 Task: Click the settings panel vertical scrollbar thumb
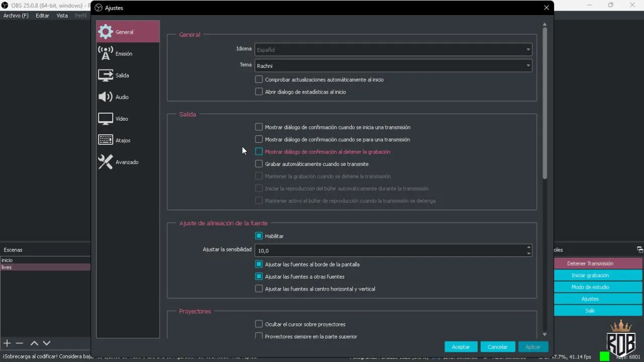pyautogui.click(x=544, y=103)
